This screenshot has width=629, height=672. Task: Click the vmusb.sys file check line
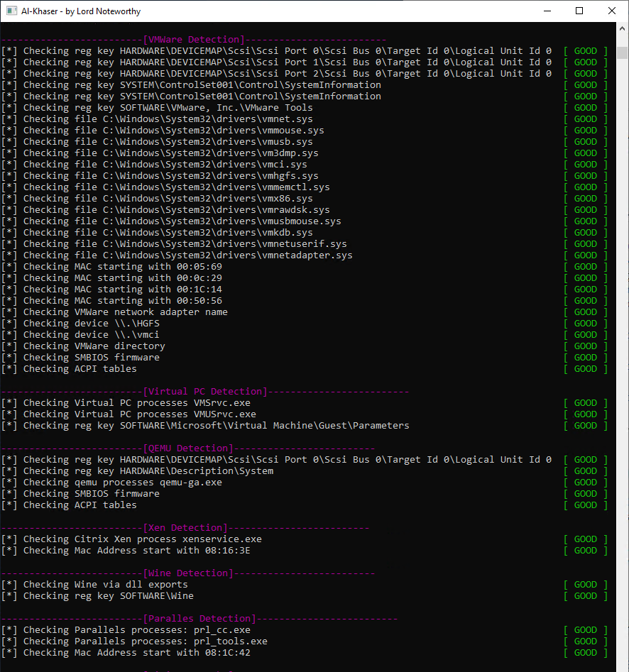click(157, 142)
